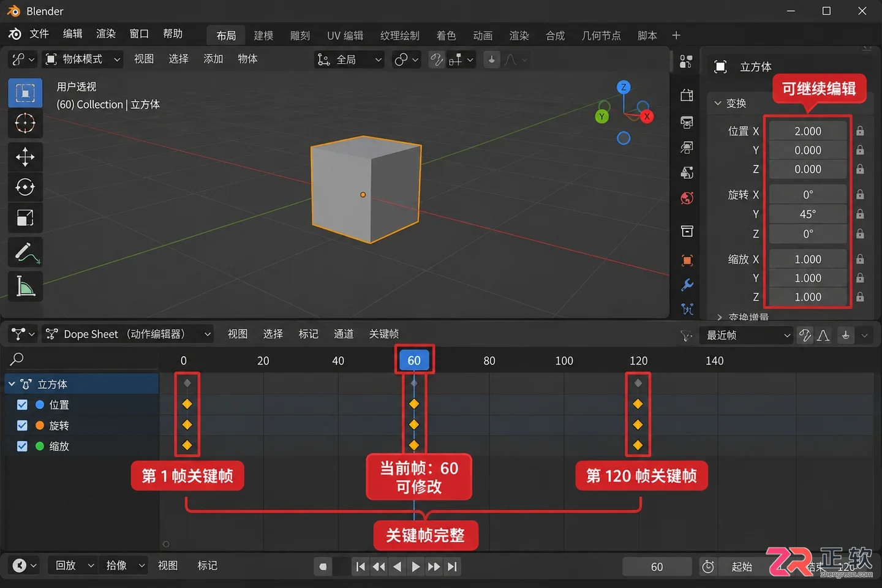The image size is (882, 588).
Task: Select the Move tool
Action: pos(25,157)
